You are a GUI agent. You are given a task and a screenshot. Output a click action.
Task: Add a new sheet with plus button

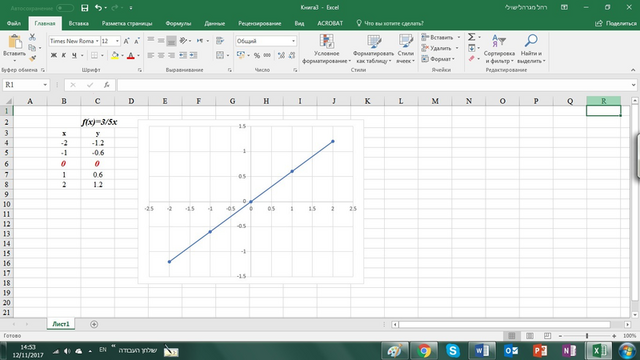tap(94, 324)
